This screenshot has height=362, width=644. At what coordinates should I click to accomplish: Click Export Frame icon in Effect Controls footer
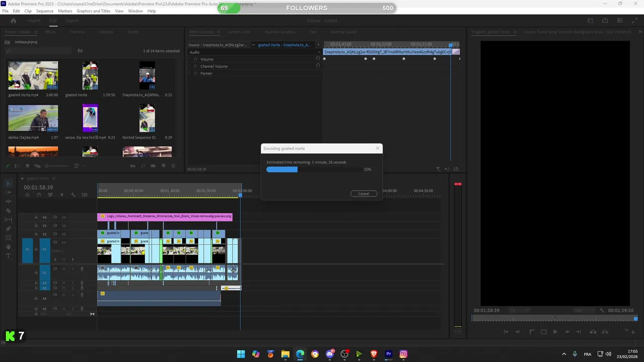pyautogui.click(x=456, y=169)
